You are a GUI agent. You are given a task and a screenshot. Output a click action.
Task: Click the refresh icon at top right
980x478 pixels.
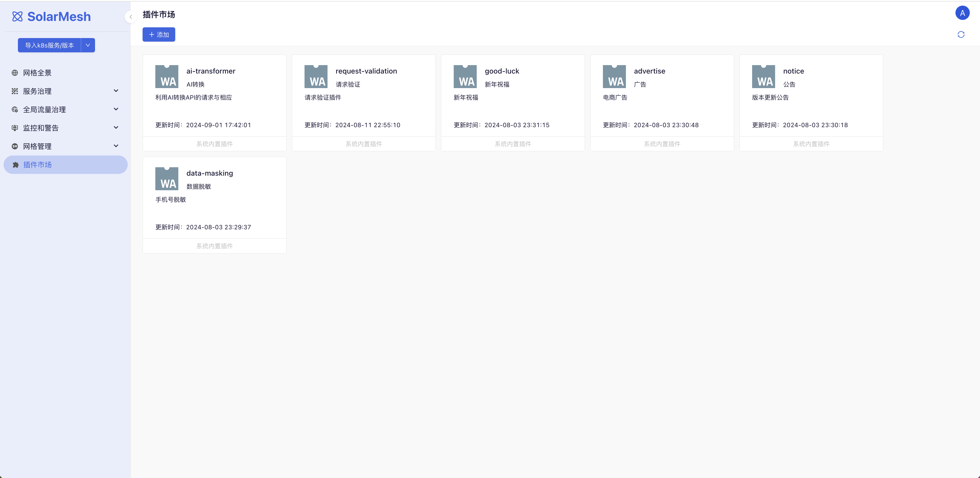click(961, 35)
